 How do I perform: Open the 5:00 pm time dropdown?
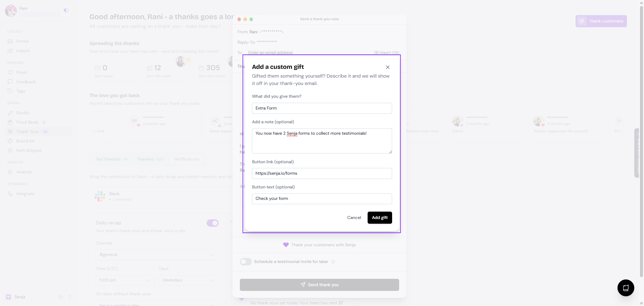pos(125,280)
